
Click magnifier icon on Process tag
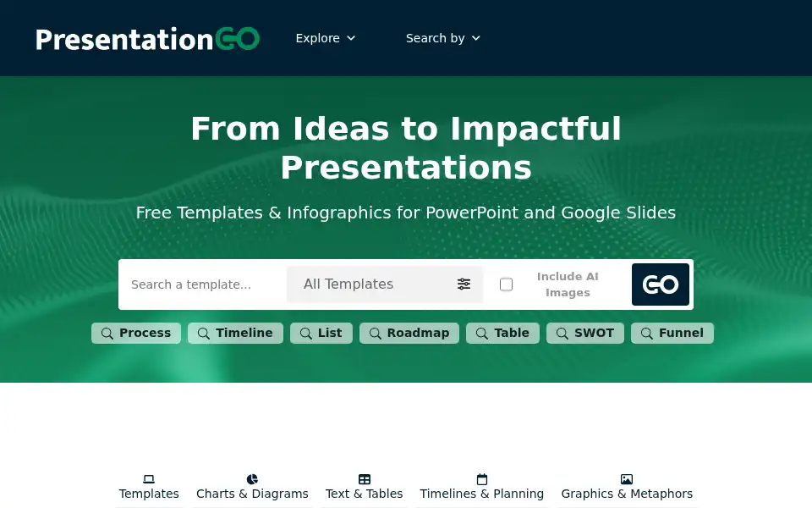[x=107, y=334]
